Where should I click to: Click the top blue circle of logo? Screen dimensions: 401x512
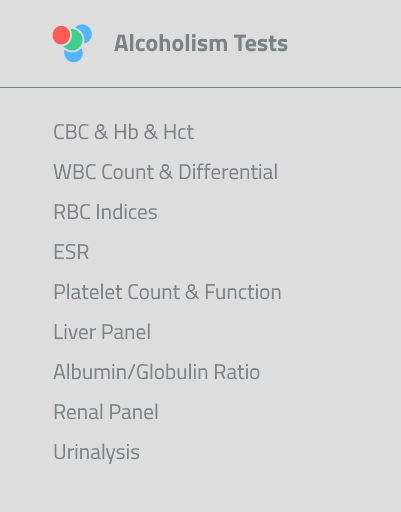[x=85, y=32]
